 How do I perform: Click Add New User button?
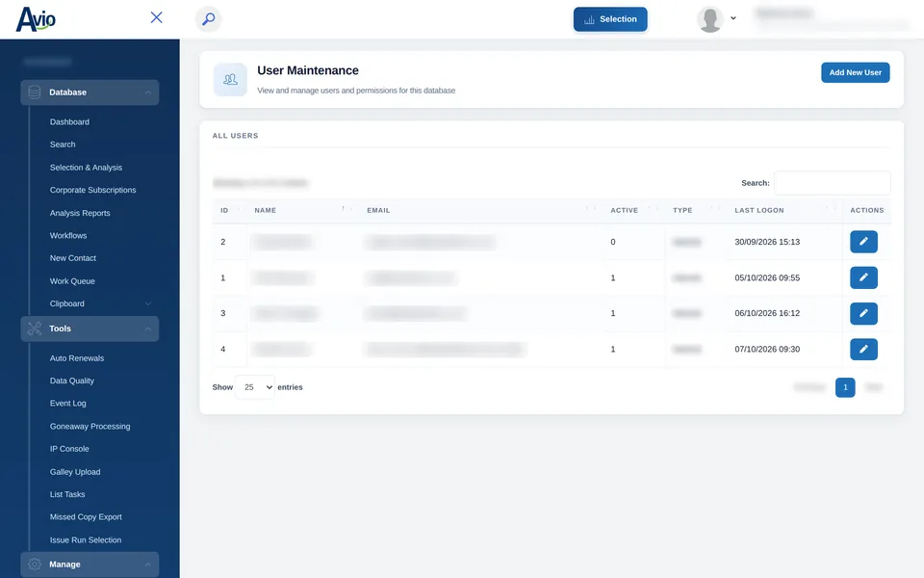[x=855, y=72]
